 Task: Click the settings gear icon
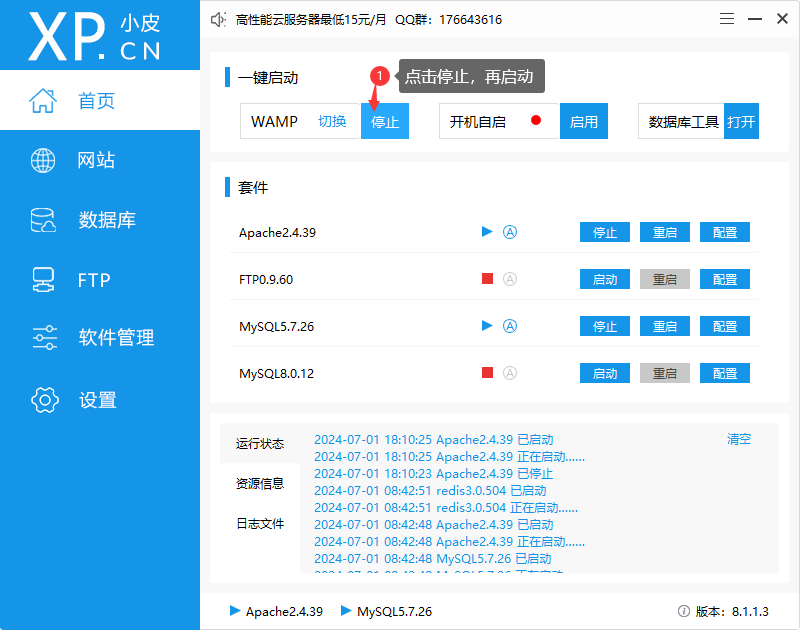(44, 400)
